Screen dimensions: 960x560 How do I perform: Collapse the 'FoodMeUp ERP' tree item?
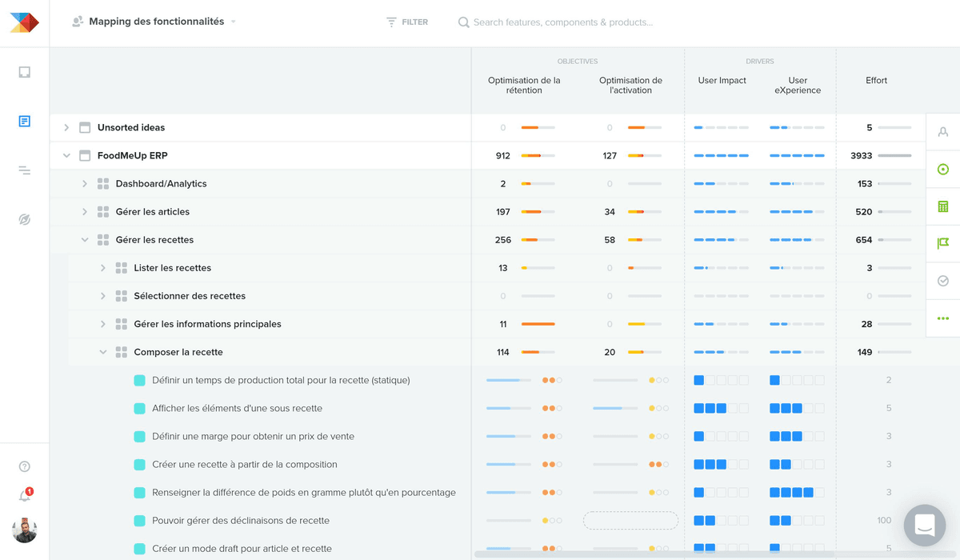point(66,155)
